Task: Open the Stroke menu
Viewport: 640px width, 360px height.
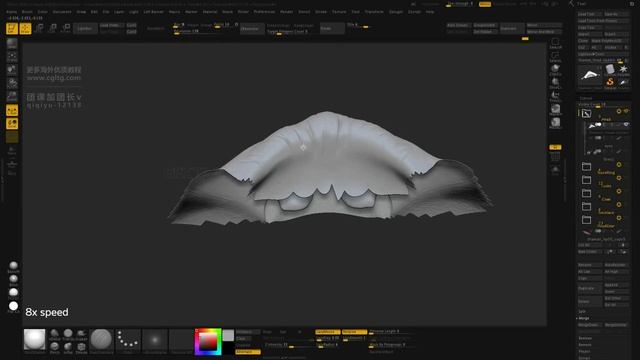Action: (321, 12)
